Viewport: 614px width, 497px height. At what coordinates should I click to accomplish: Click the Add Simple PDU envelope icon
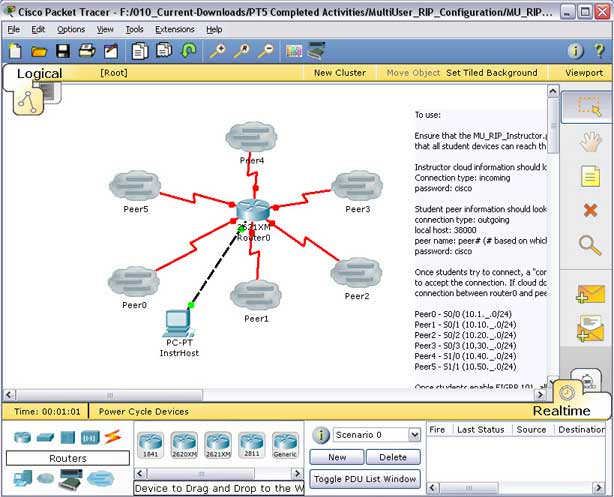pyautogui.click(x=591, y=294)
